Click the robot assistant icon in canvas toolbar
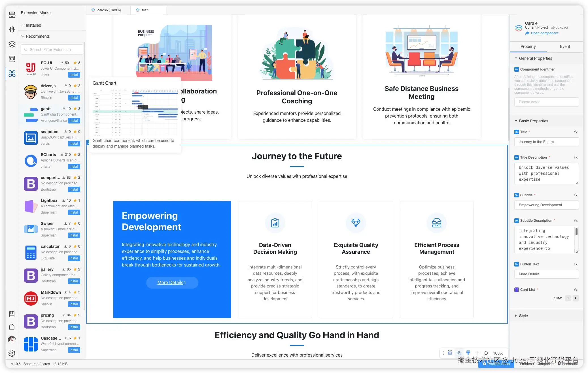Viewport: 588px width, 373px height. point(450,353)
